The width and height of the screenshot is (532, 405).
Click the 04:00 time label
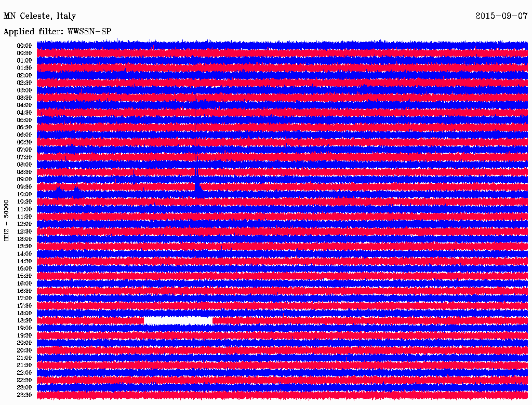pyautogui.click(x=24, y=105)
